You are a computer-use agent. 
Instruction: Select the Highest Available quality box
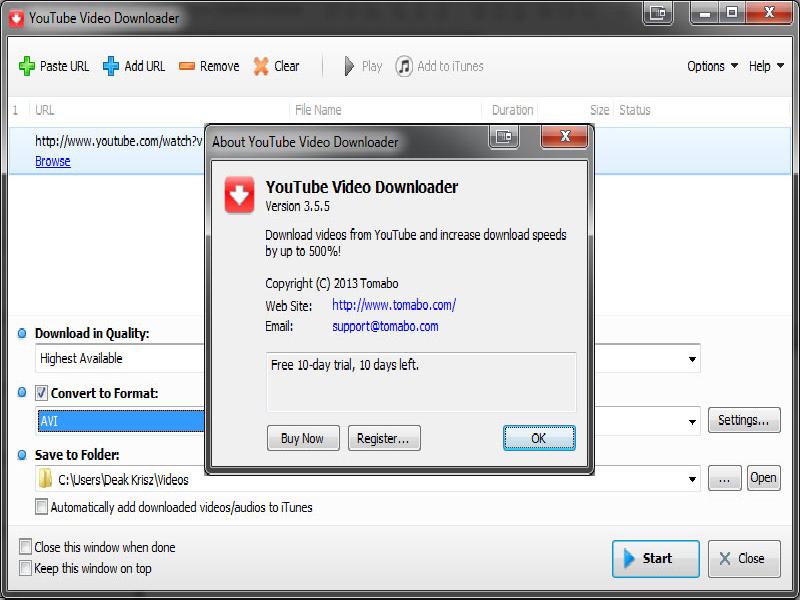[367, 359]
